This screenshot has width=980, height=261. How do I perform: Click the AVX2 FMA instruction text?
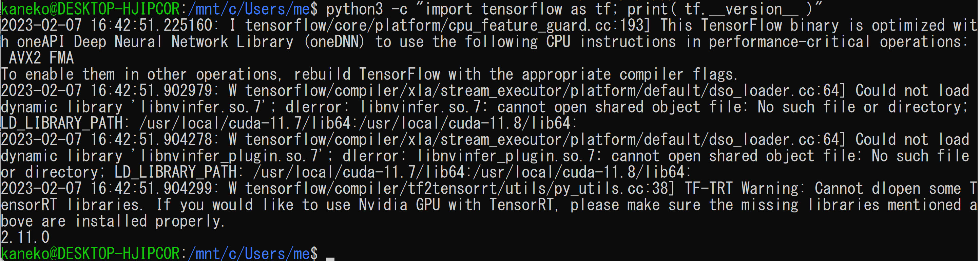(41, 58)
